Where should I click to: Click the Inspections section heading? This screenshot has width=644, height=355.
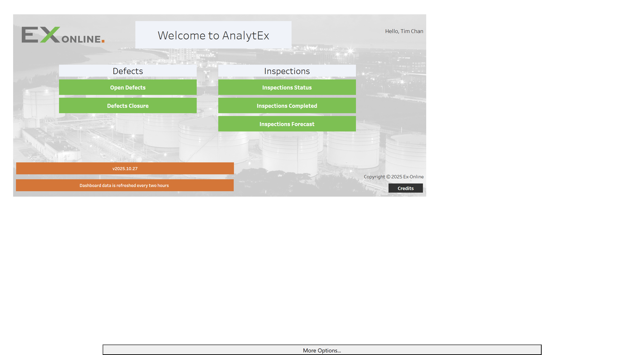[287, 71]
